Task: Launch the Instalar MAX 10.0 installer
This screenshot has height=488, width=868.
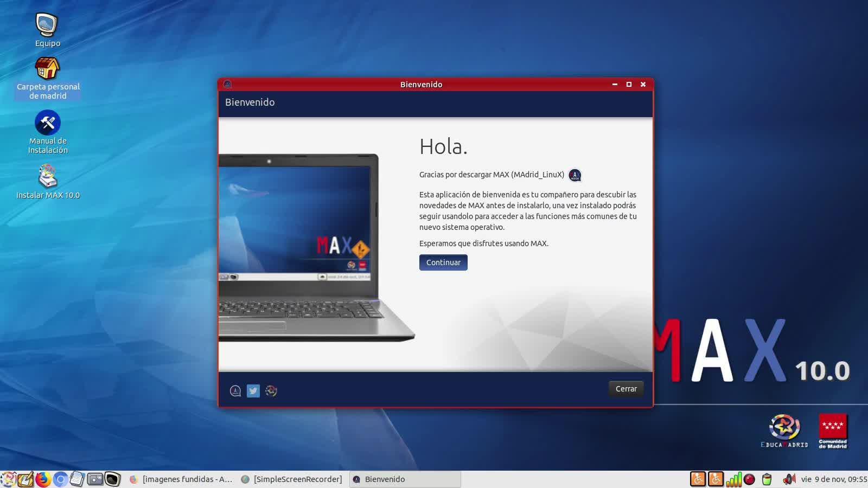Action: [x=48, y=182]
